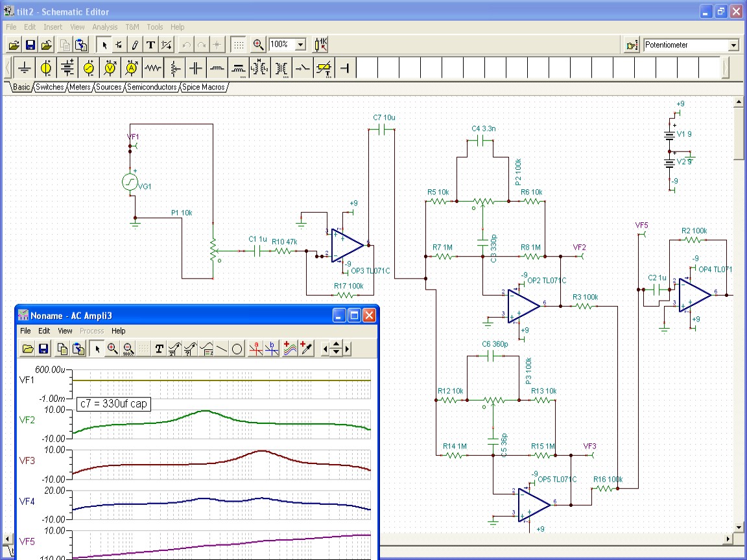Screen dimensions: 747x560
Task: Click add more curves icon in diagram
Action: click(x=290, y=349)
